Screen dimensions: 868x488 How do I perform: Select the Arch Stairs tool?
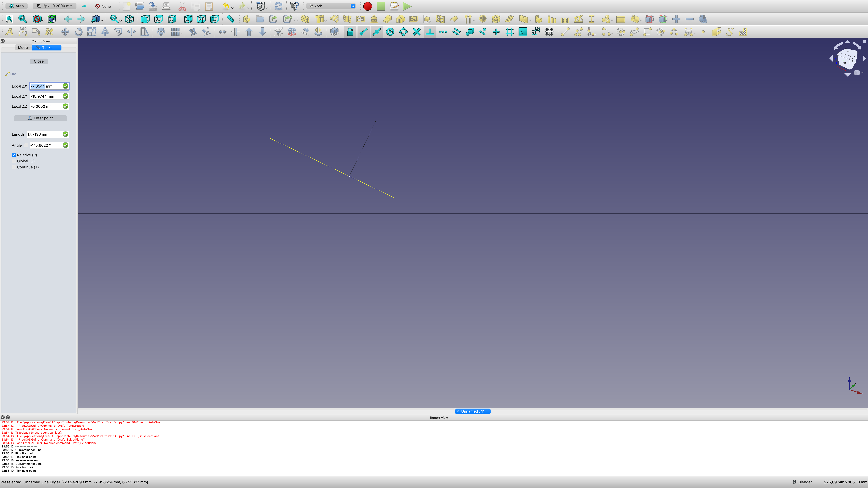click(x=509, y=19)
